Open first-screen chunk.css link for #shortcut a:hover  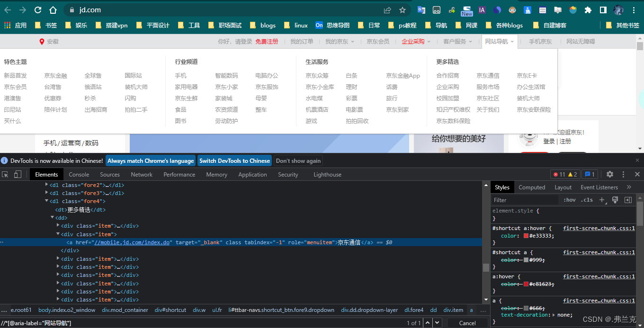click(x=599, y=228)
